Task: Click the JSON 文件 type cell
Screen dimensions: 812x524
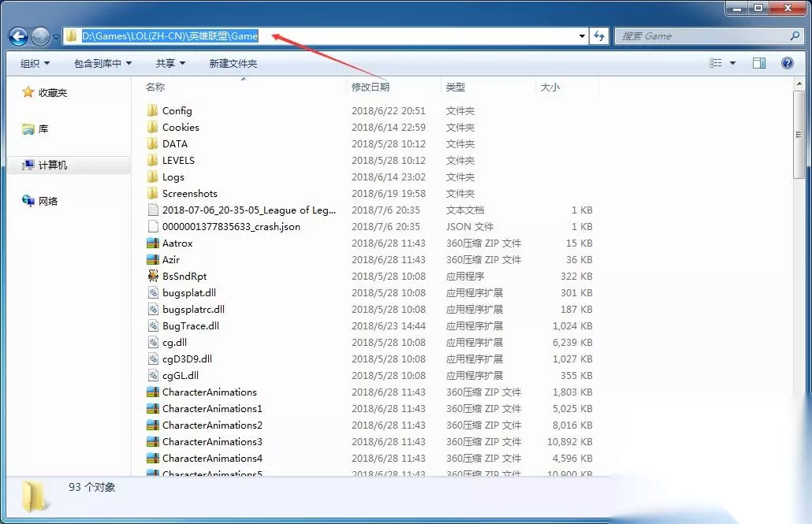Action: (470, 226)
